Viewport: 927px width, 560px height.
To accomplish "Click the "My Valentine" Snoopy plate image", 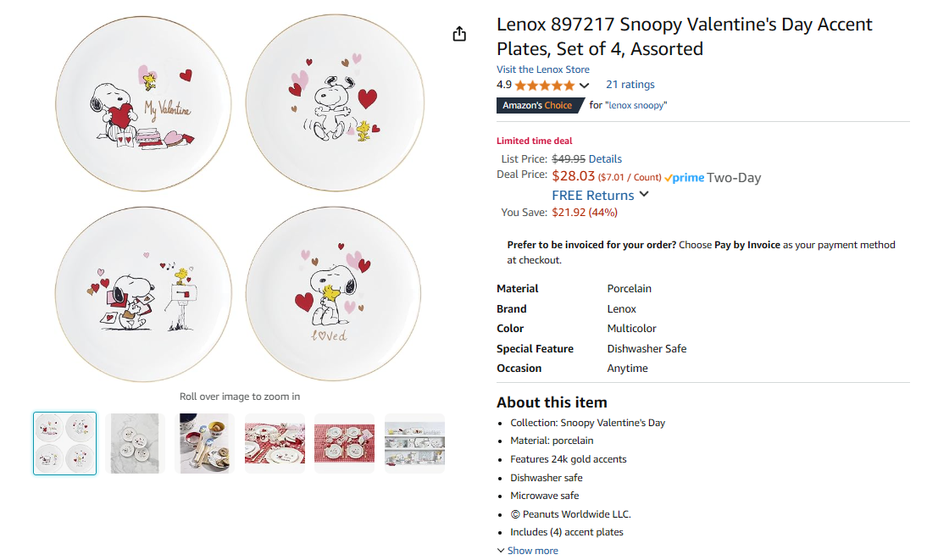I will coord(143,105).
